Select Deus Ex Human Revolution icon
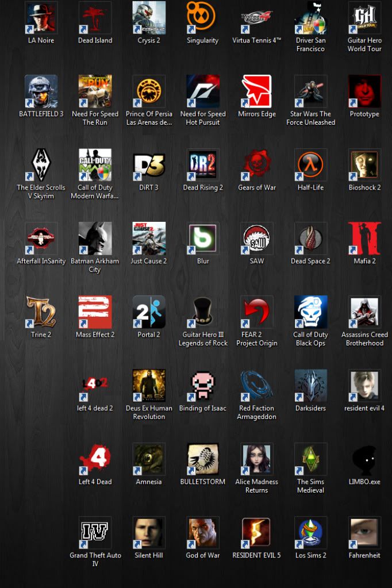This screenshot has height=588, width=392. point(149,385)
